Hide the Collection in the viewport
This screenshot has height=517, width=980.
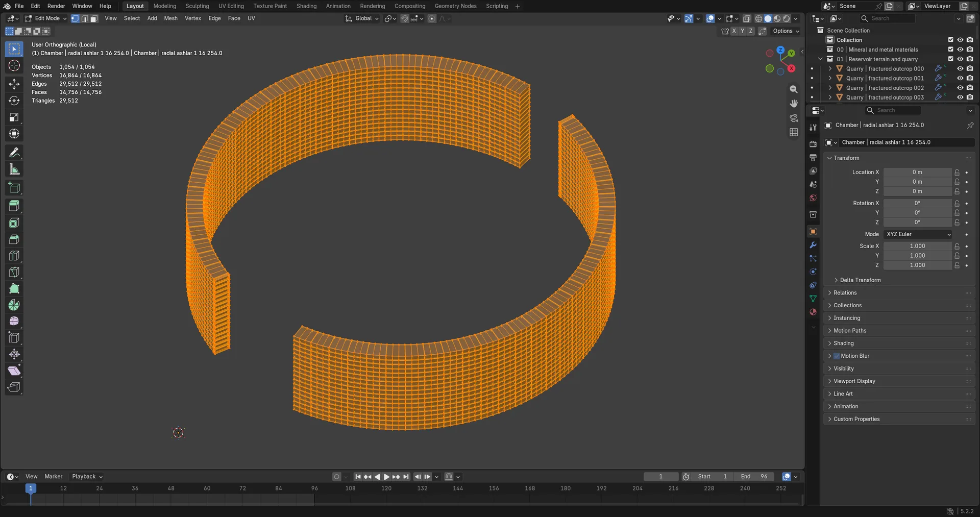pos(960,40)
